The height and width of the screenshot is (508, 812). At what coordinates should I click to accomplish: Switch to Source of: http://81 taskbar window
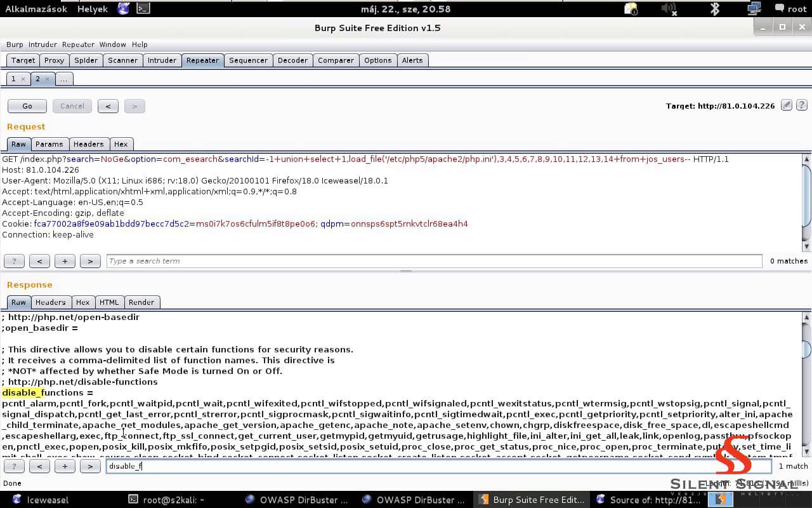tap(648, 500)
